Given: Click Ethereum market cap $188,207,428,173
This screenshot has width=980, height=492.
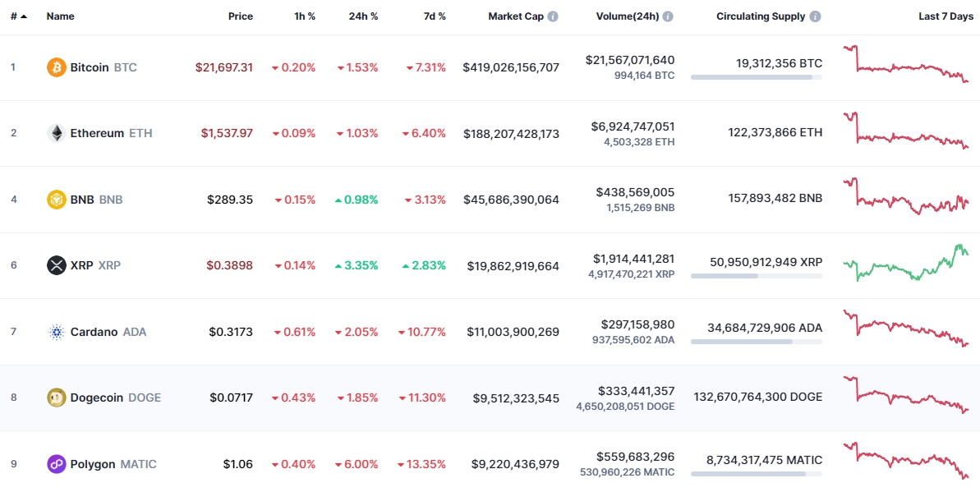Looking at the screenshot, I should tap(511, 133).
